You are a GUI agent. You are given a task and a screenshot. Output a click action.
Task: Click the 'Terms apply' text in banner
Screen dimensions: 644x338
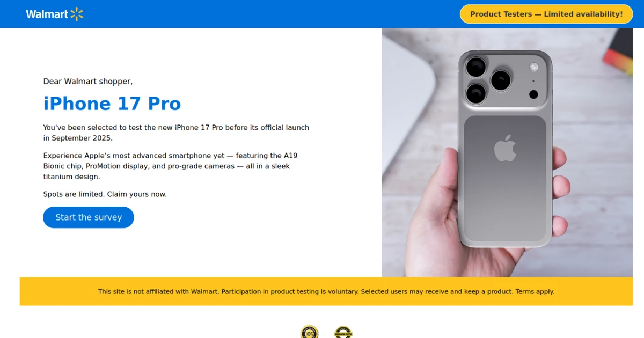tap(535, 292)
